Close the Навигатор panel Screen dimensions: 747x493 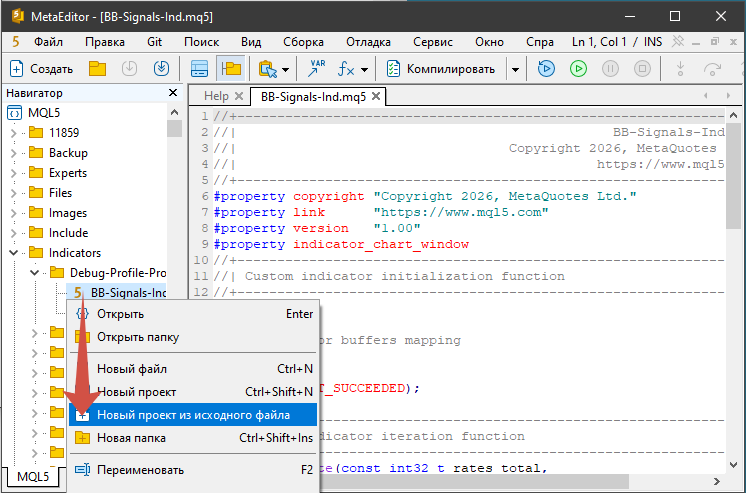coord(173,93)
